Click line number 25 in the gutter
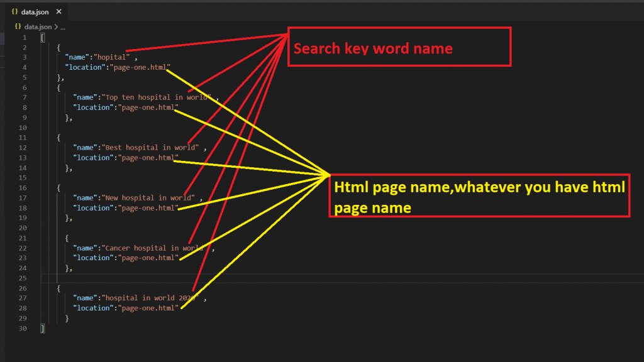This screenshot has height=362, width=644. click(23, 278)
